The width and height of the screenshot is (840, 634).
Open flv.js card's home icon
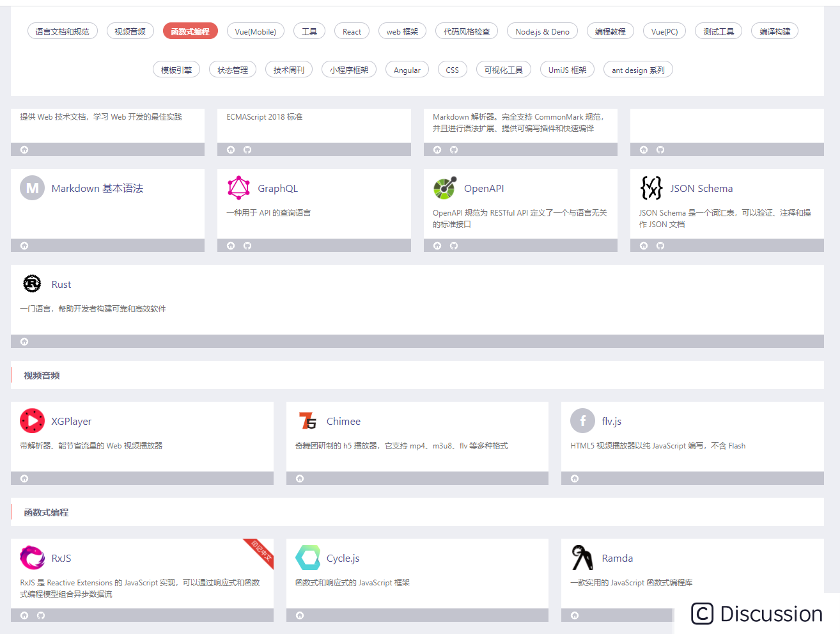[x=575, y=479]
